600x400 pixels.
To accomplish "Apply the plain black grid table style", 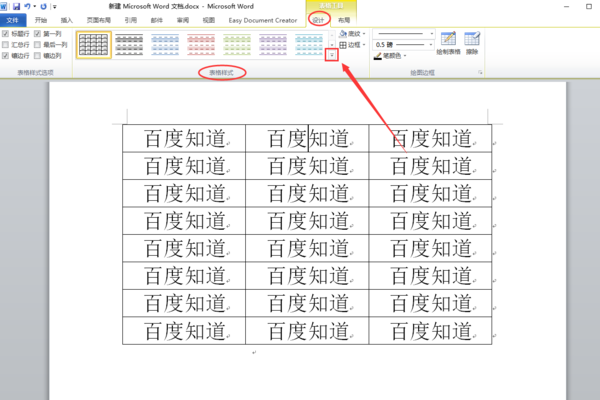I will coord(94,45).
